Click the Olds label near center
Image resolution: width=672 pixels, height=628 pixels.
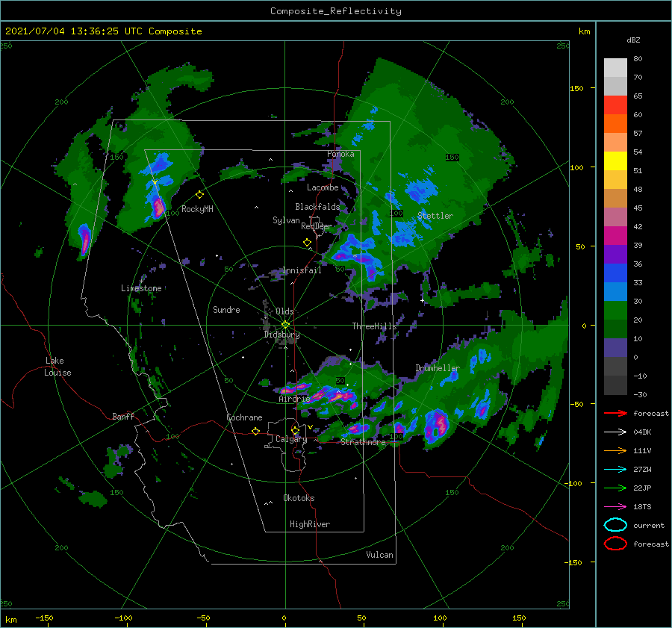click(x=284, y=311)
